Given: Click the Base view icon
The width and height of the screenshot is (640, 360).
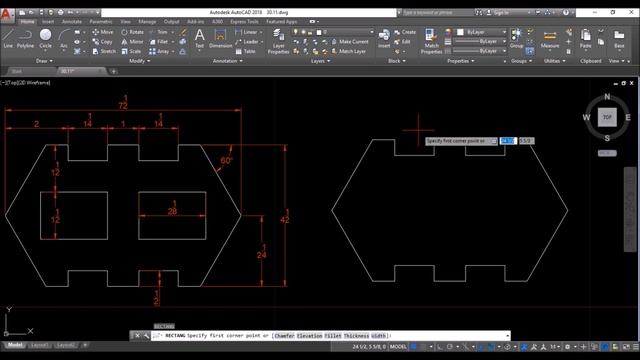Looking at the screenshot, I should [x=619, y=39].
